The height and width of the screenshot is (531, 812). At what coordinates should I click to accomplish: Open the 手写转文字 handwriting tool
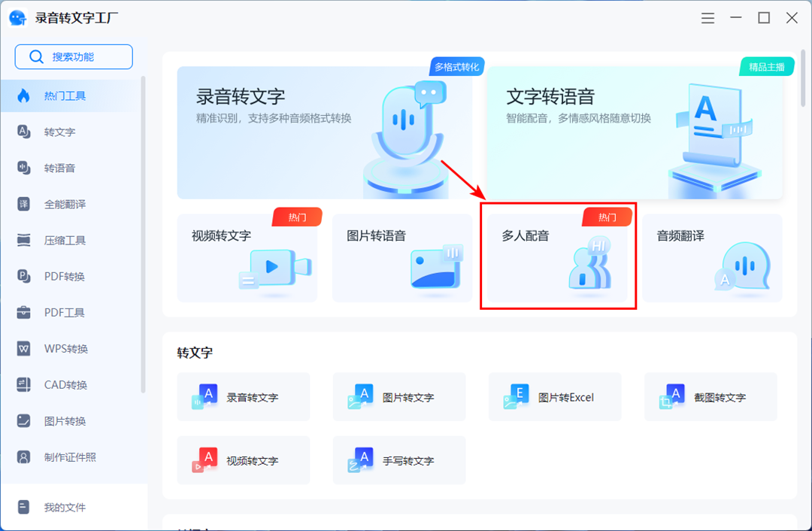pyautogui.click(x=398, y=460)
